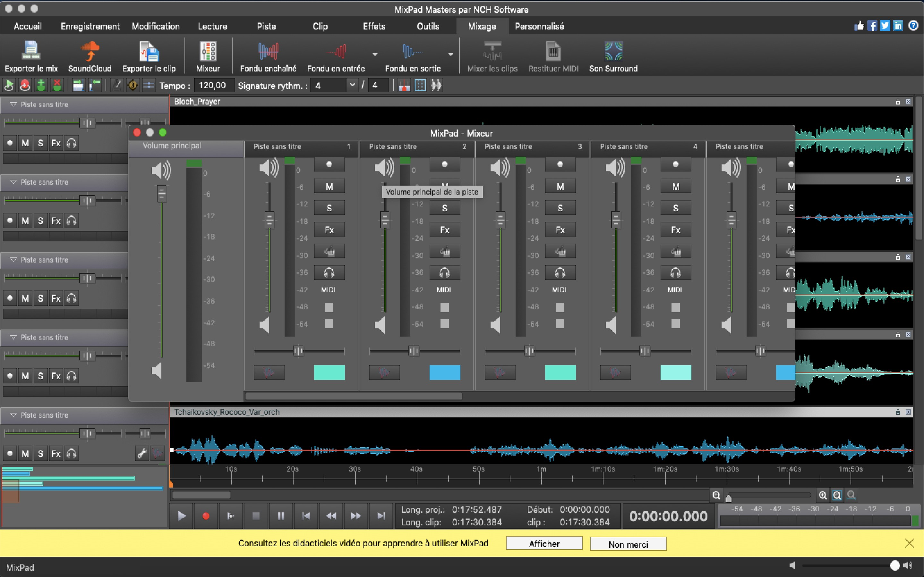The image size is (924, 577).
Task: Expand the rhythm signature numerator dropdown
Action: tap(352, 85)
